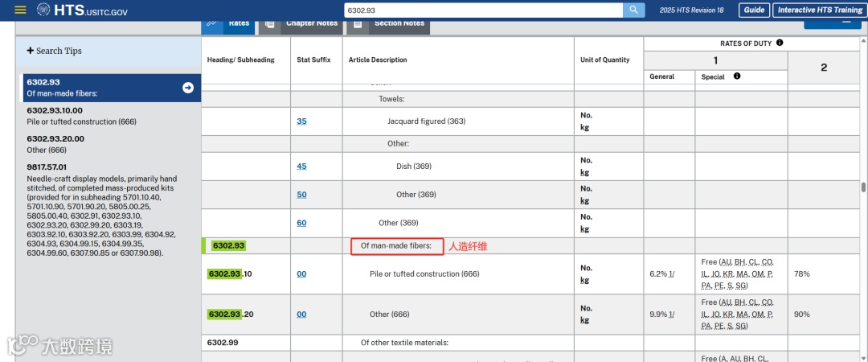
Task: Open stat suffix 00 for 6302.93.10
Action: coord(301,274)
